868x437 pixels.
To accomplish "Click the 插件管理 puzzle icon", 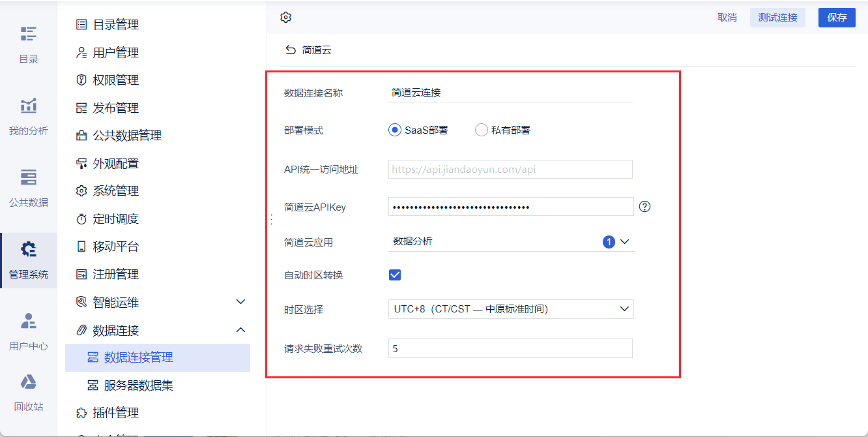I will pyautogui.click(x=81, y=413).
